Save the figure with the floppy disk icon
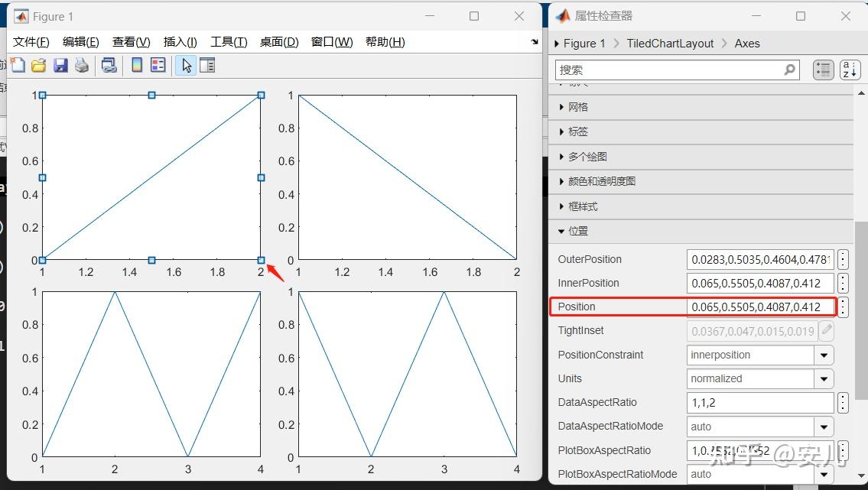The height and width of the screenshot is (490, 868). [60, 65]
